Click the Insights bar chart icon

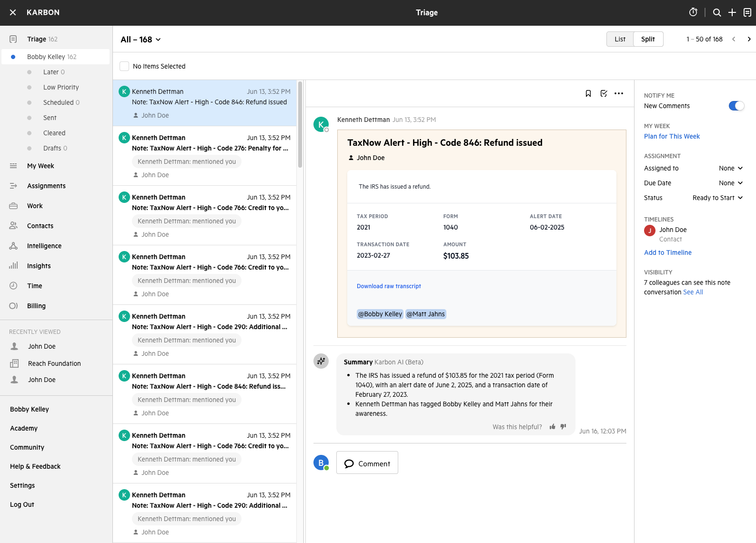tap(13, 266)
